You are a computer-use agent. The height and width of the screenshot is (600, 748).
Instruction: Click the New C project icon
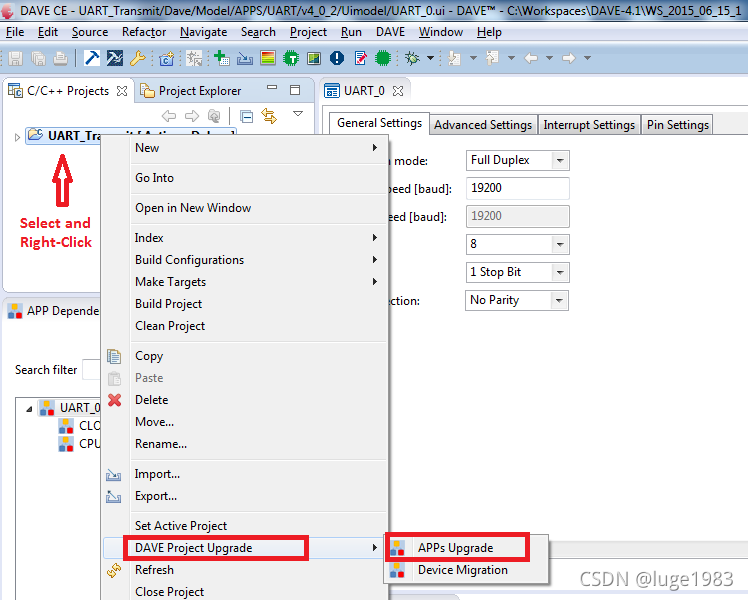tap(166, 58)
